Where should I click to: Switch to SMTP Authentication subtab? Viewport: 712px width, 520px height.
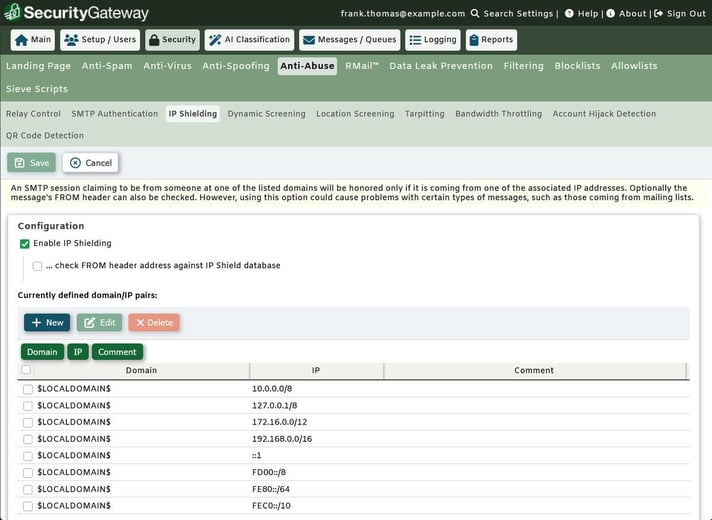coord(114,114)
